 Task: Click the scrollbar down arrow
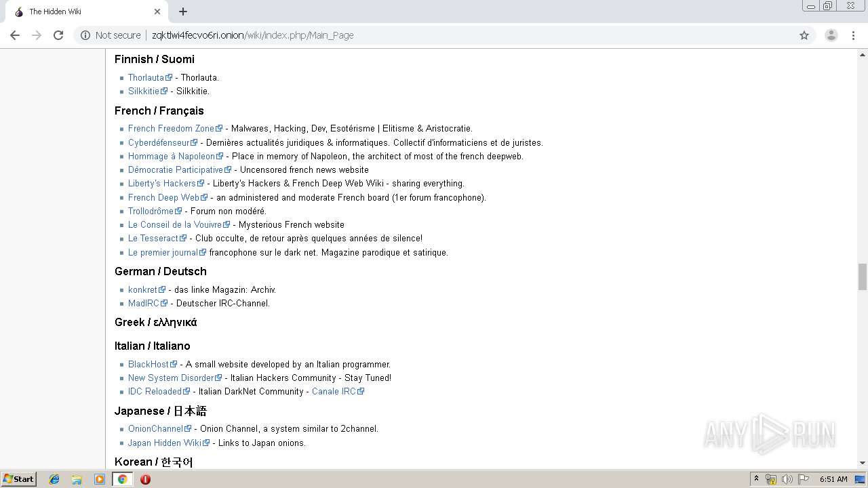tap(863, 464)
